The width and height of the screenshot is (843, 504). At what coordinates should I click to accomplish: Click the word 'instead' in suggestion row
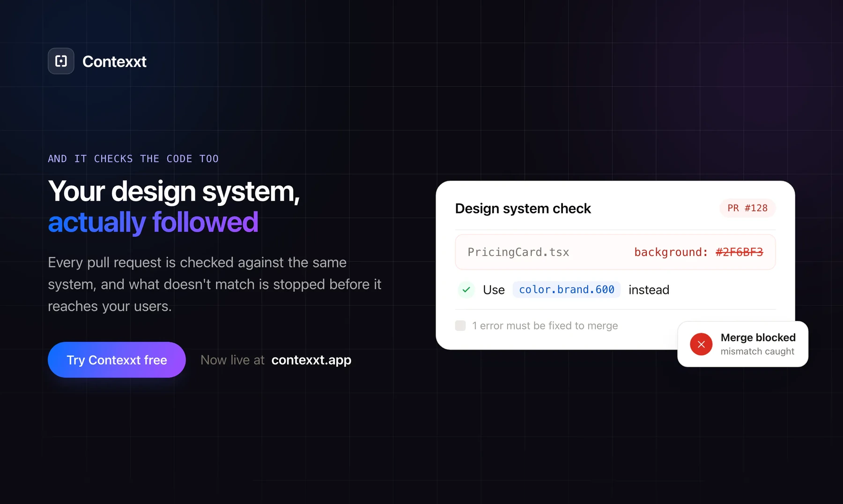point(649,290)
